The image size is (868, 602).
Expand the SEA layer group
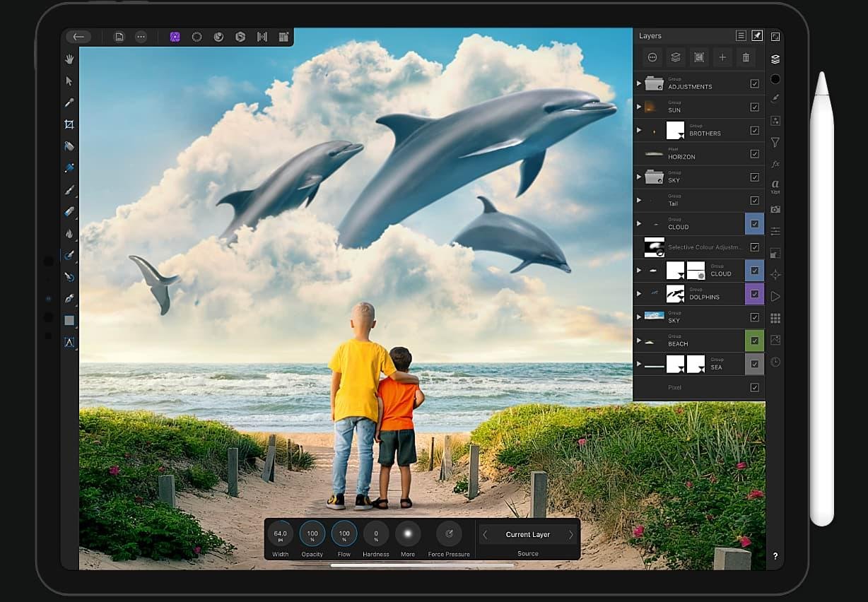click(639, 364)
